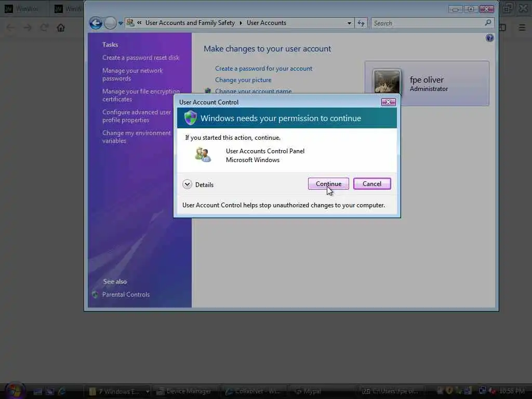This screenshot has height=399, width=532.
Task: Click background browser forward arrow
Action: pos(28,28)
